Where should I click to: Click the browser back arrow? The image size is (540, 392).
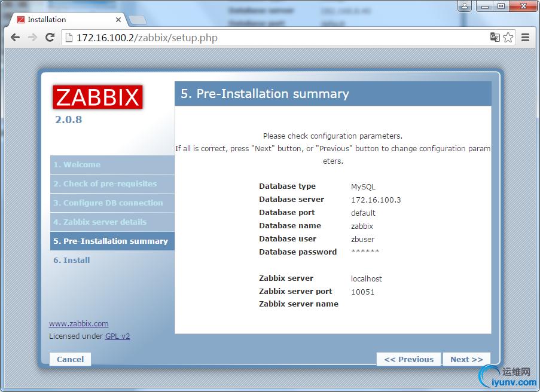pyautogui.click(x=15, y=37)
